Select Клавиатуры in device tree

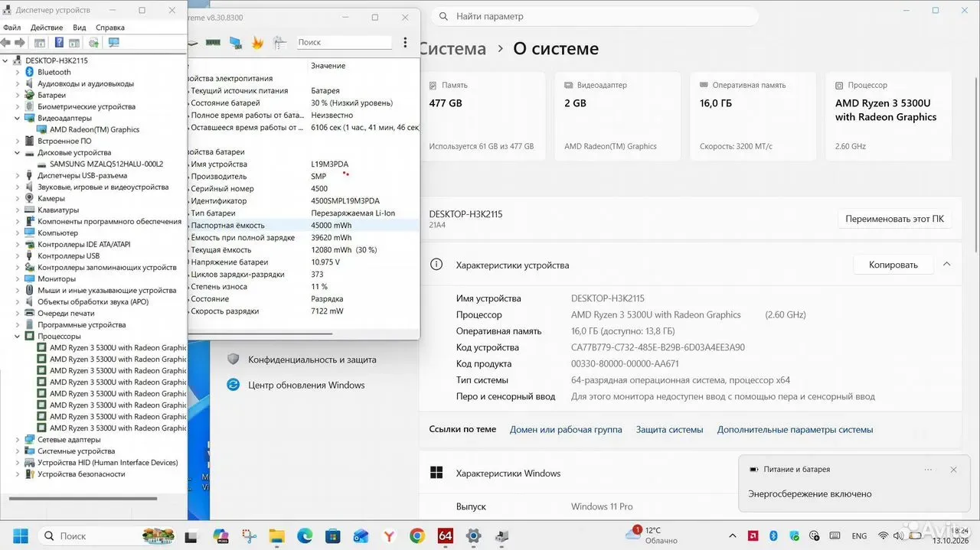58,210
